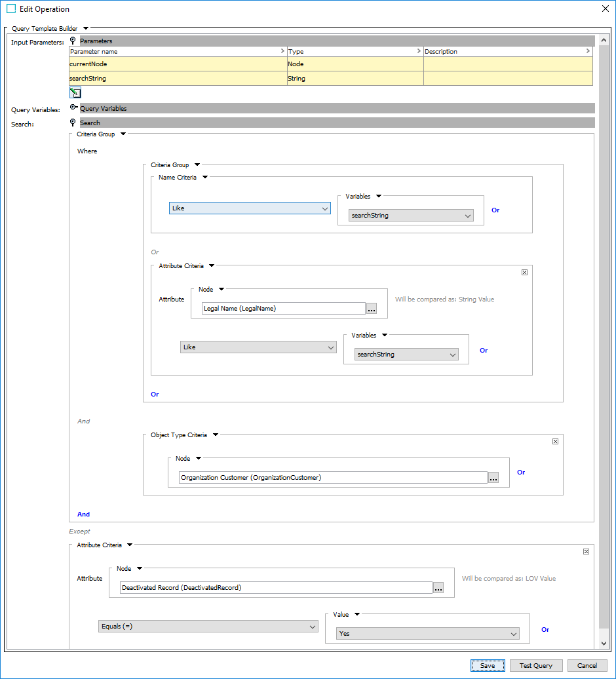Open Legal Name Attribute Criteria type arrow
This screenshot has height=679, width=616.
[211, 265]
